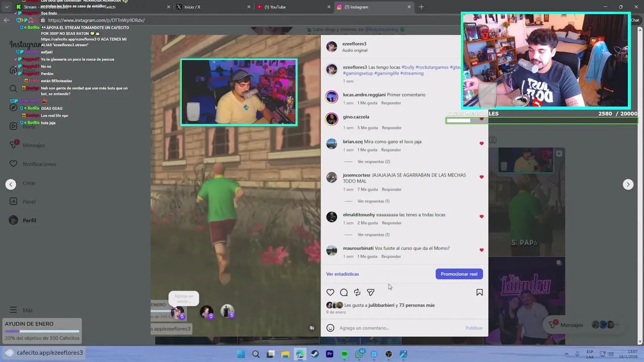
Task: Expand elmalditosushy's replies (1)
Action: [x=373, y=235]
